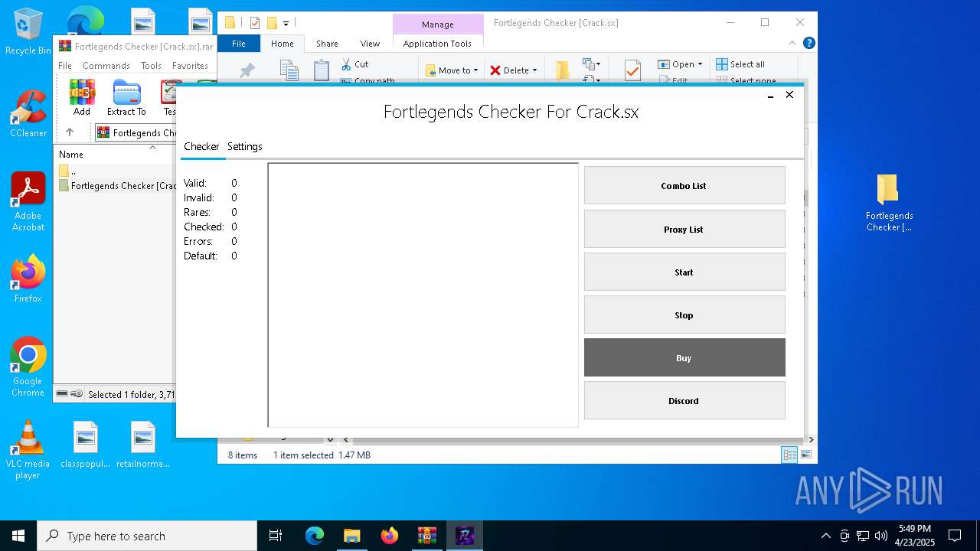Click the Copy icon in the ribbon

(x=289, y=70)
